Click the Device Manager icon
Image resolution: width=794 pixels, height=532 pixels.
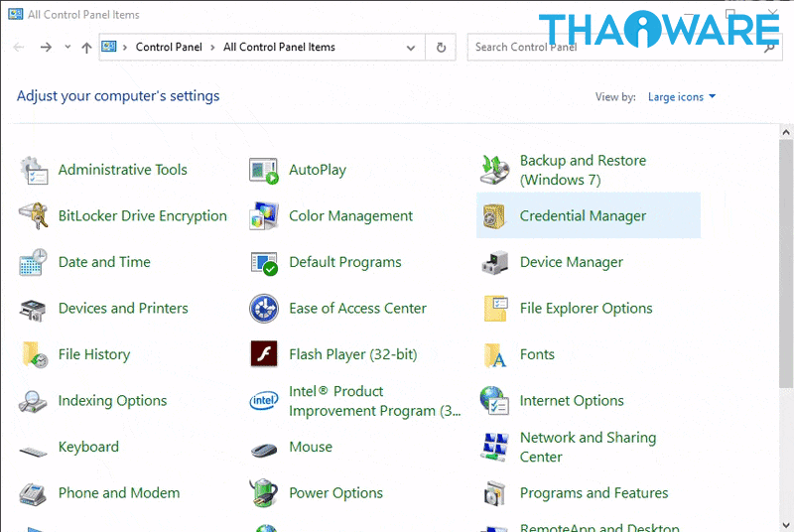(x=494, y=262)
